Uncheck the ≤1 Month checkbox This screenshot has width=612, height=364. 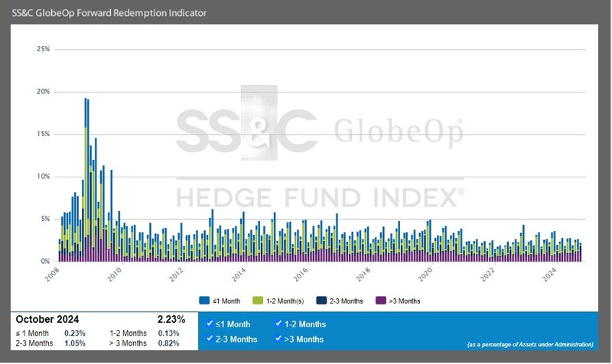tap(210, 323)
